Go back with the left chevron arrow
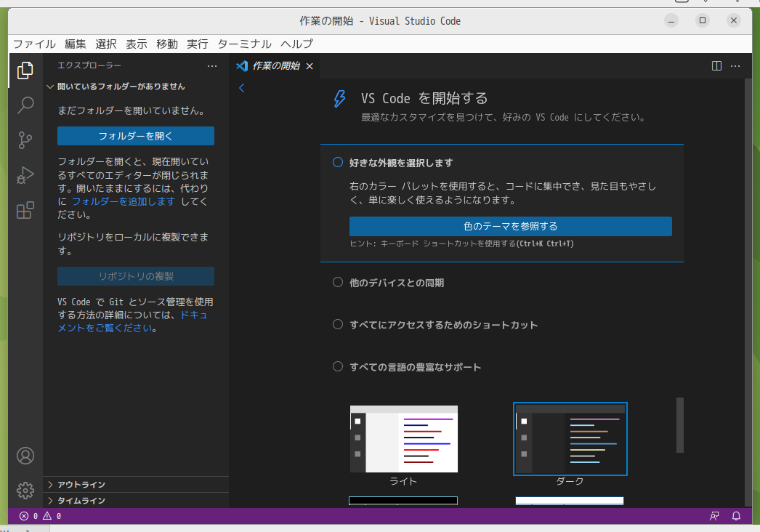760x532 pixels. [x=241, y=88]
